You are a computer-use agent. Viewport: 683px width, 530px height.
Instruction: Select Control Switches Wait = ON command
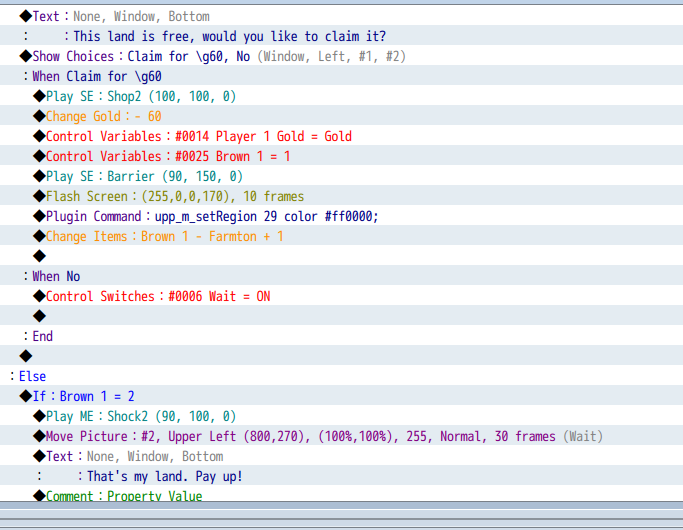pos(342,296)
